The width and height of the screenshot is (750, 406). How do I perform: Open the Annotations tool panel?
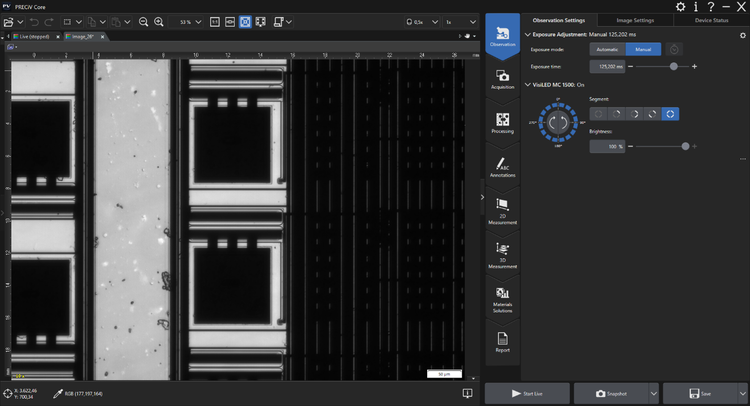coord(502,167)
